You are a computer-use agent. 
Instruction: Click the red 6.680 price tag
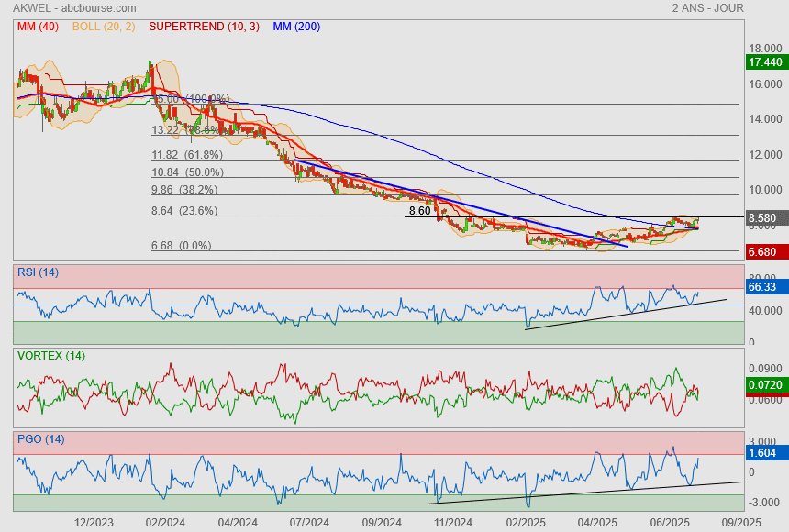[765, 251]
